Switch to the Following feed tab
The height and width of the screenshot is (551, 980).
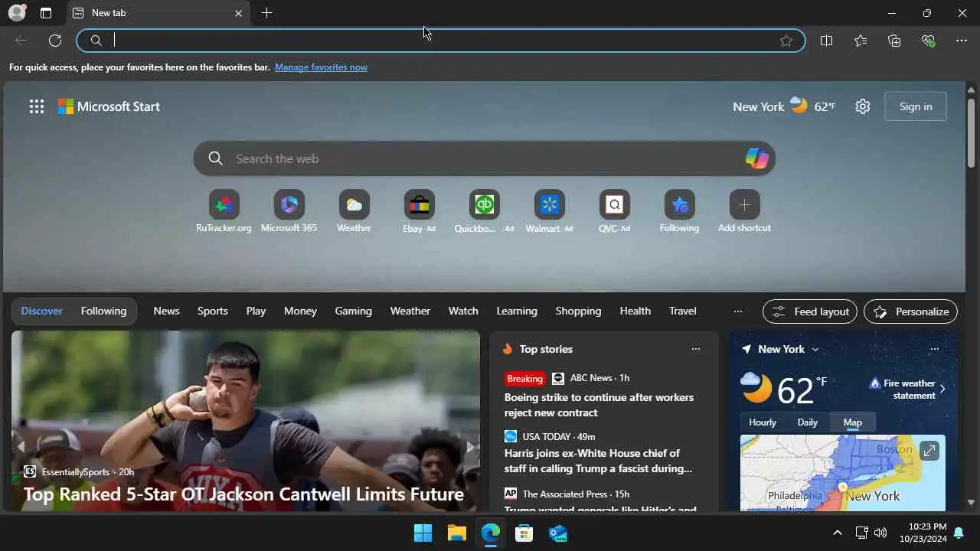pyautogui.click(x=103, y=311)
